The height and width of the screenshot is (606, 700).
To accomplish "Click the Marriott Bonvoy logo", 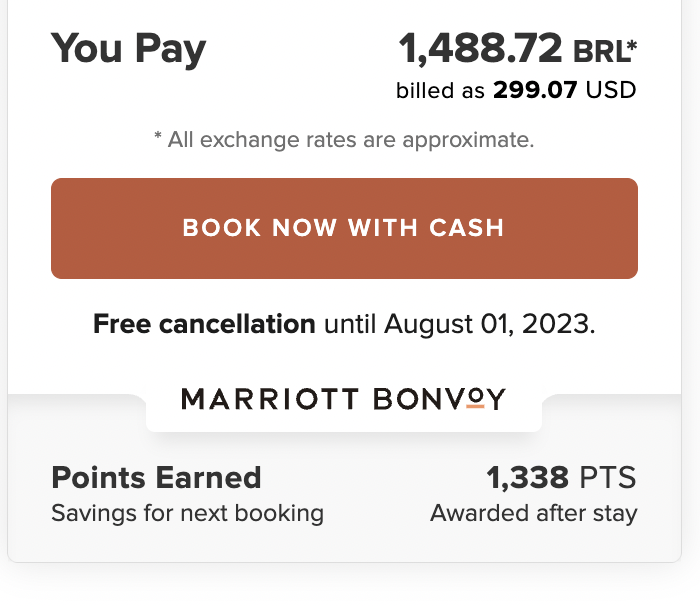I will [x=344, y=400].
